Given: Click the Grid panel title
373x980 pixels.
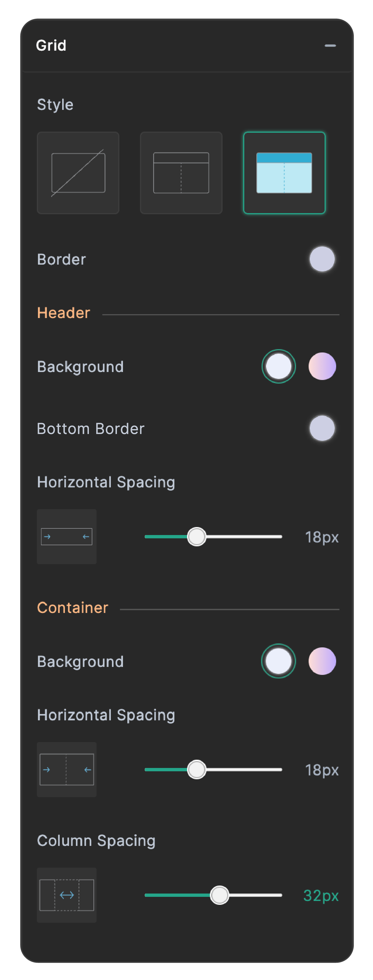Looking at the screenshot, I should 51,46.
